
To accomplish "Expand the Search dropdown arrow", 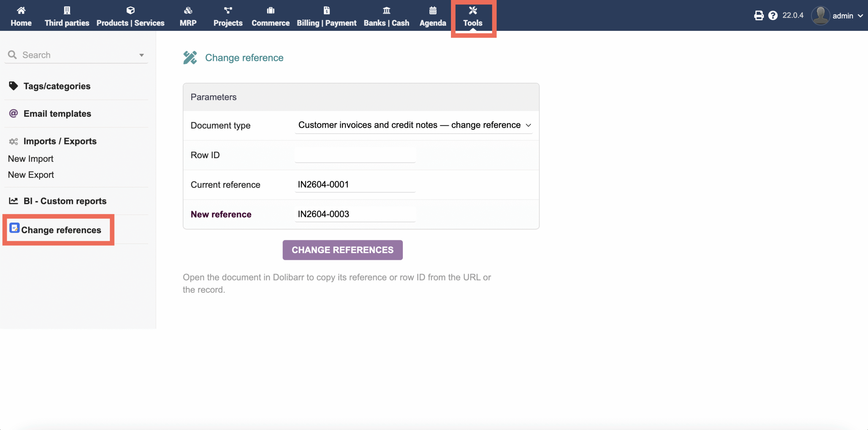I will coord(141,55).
